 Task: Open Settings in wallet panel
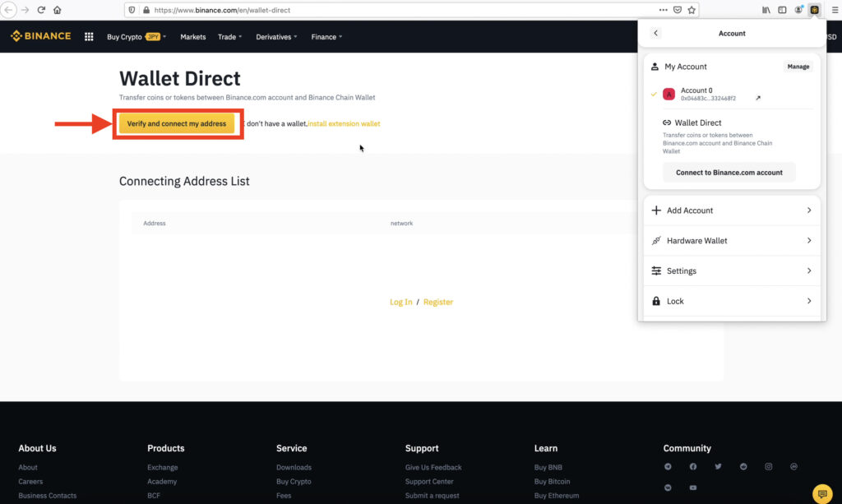pyautogui.click(x=731, y=270)
